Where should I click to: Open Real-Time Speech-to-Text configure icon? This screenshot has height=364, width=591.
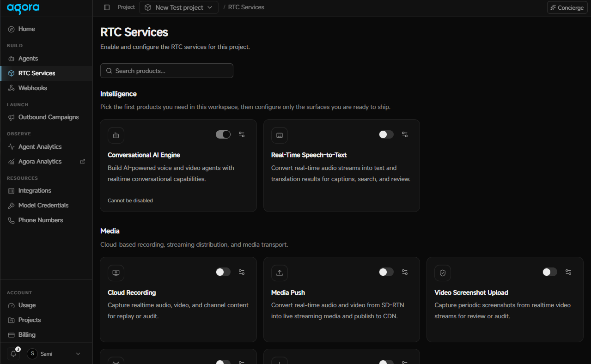(405, 134)
